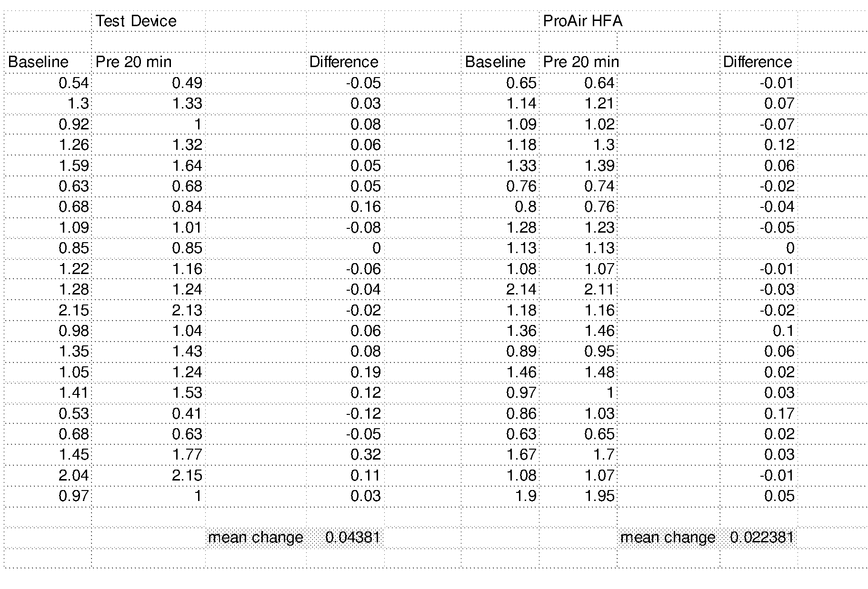Click the mean change label beside 0.04381

pos(256,537)
